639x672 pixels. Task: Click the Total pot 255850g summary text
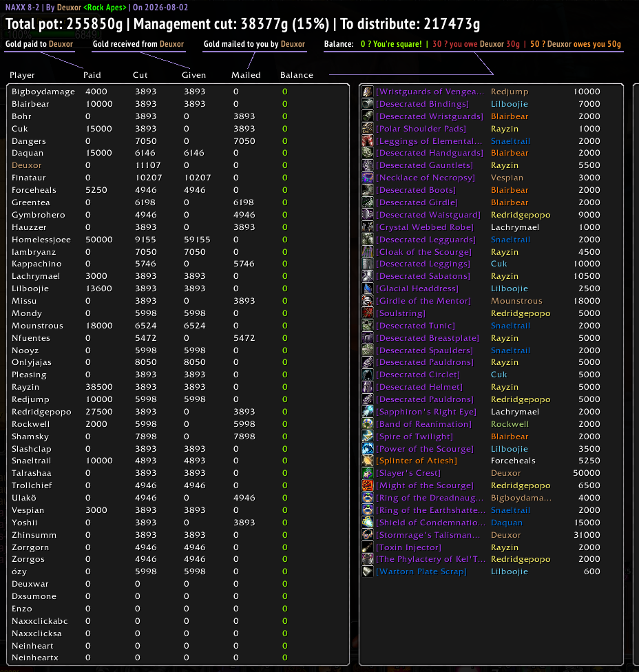(x=64, y=24)
